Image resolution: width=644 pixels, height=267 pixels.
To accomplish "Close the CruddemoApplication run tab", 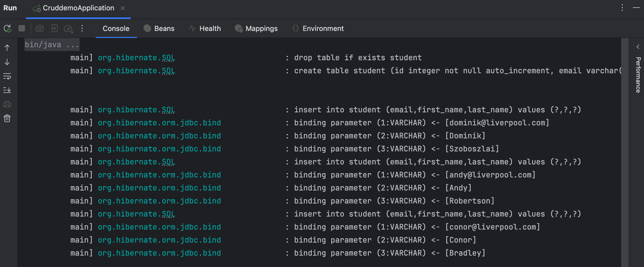I will (x=123, y=8).
